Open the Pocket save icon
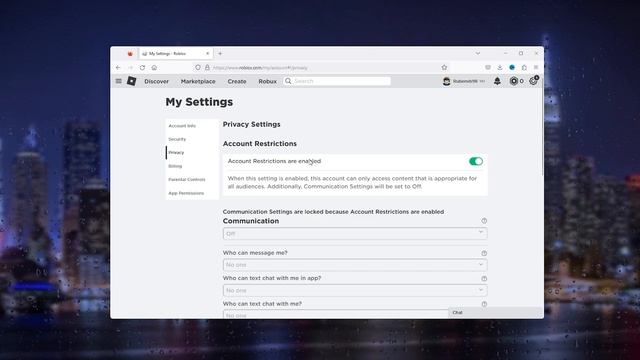Screen dimensions: 640x360 (488, 68)
